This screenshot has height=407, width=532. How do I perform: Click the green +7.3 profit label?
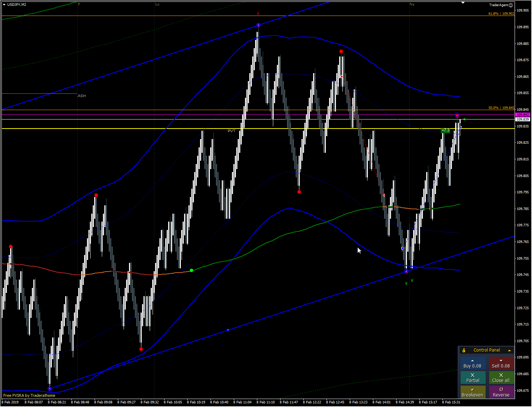click(x=445, y=130)
